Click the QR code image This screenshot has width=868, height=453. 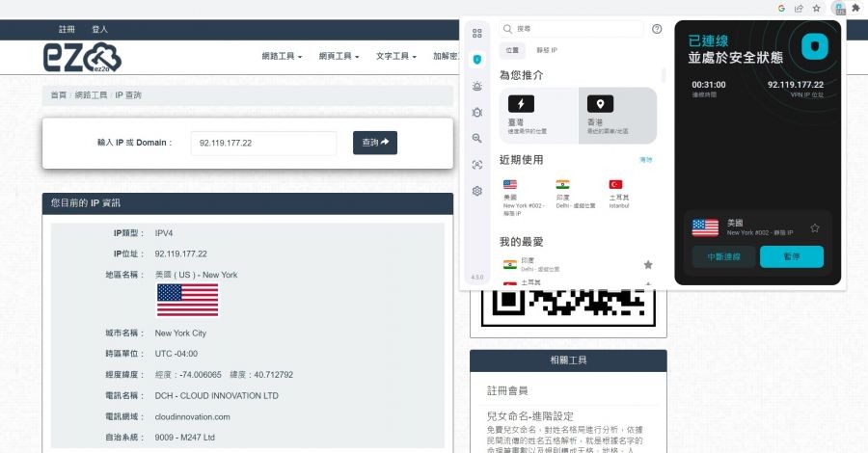click(568, 308)
